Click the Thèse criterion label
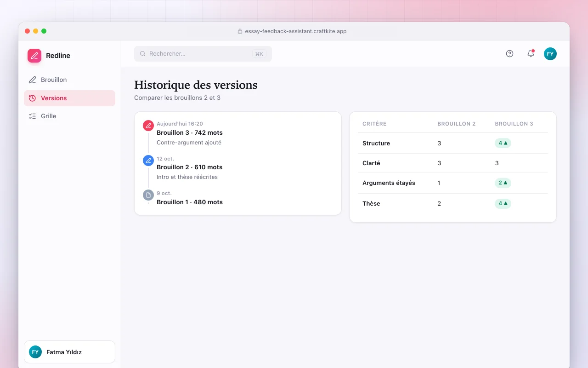 coord(371,203)
